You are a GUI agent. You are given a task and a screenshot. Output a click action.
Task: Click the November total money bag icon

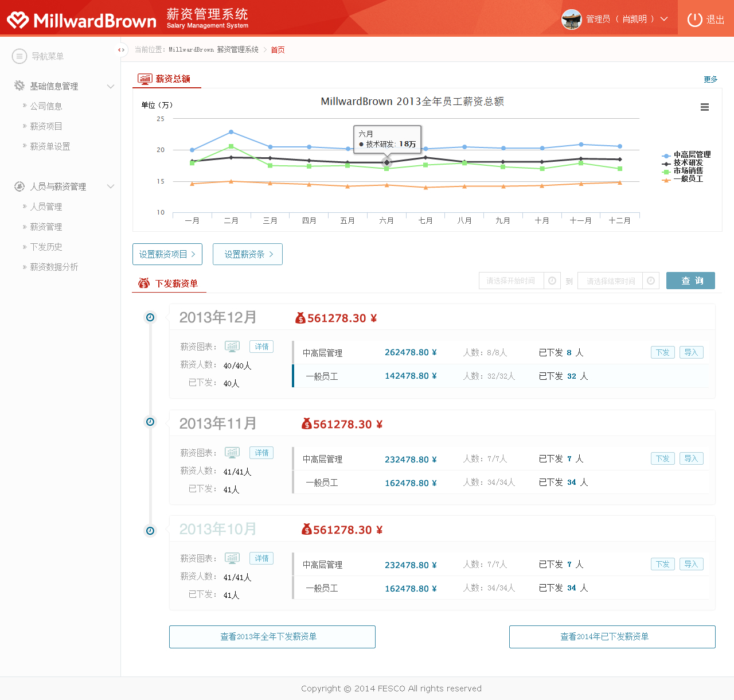tap(307, 423)
